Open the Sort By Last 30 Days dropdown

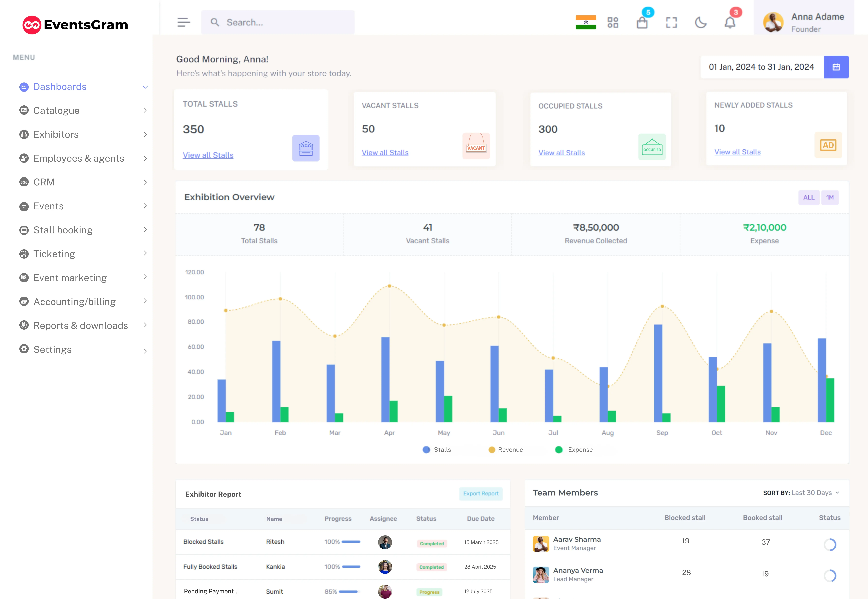point(801,493)
